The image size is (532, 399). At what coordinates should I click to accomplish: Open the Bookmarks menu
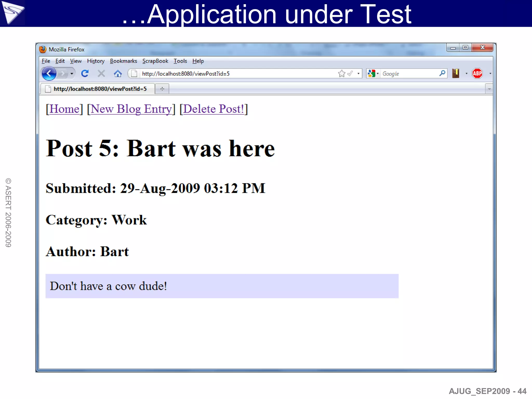pos(123,61)
